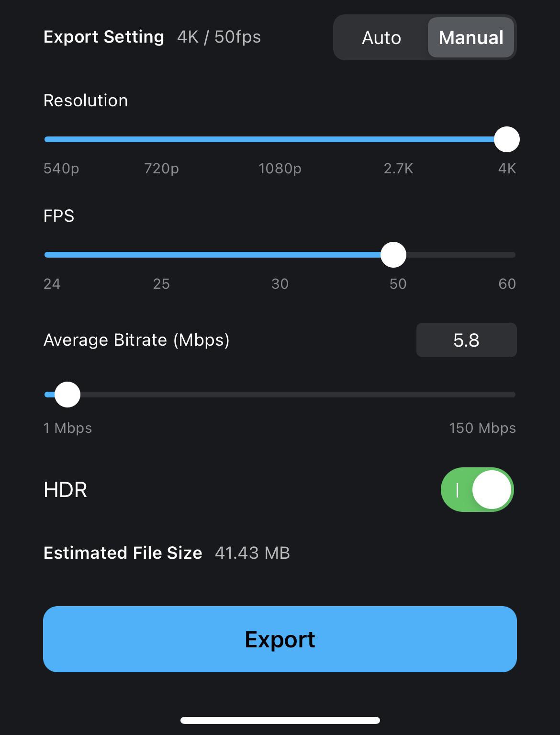Screen dimensions: 560x735
Task: Choose 25 on the FPS slider
Action: tap(162, 255)
